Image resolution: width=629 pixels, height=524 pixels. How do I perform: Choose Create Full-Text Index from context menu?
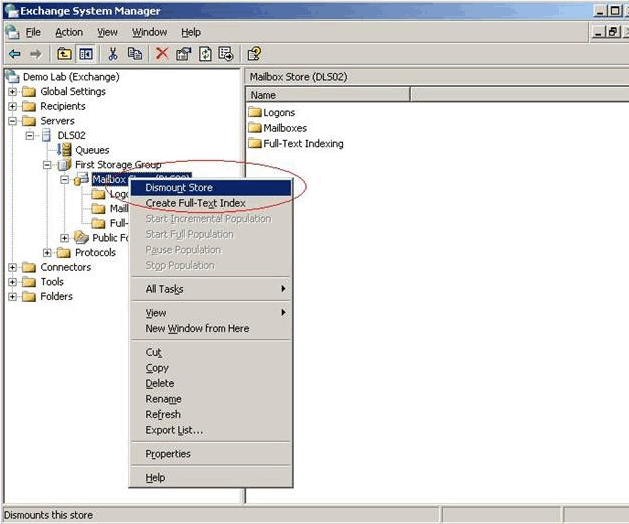(211, 203)
